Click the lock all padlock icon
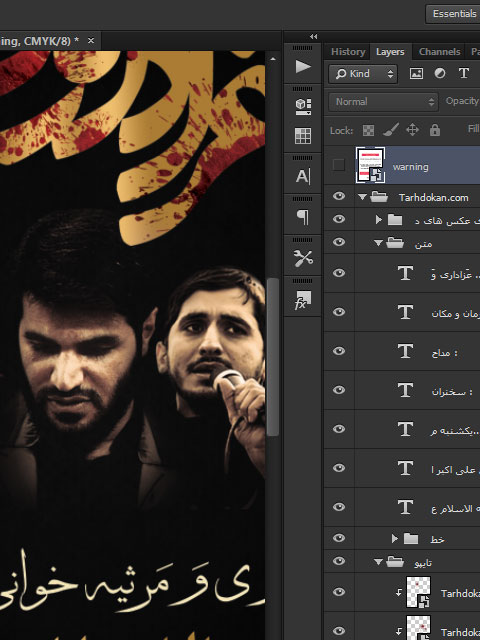Image resolution: width=480 pixels, height=640 pixels. pos(435,130)
